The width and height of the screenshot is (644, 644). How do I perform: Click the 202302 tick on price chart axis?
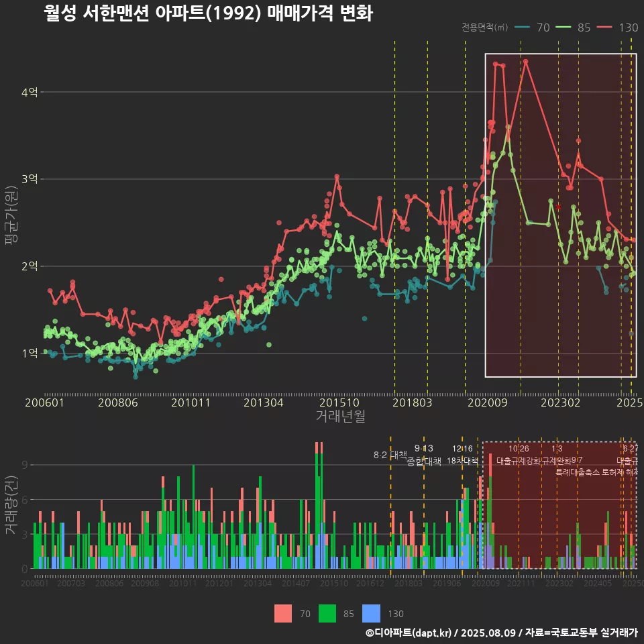pos(560,402)
